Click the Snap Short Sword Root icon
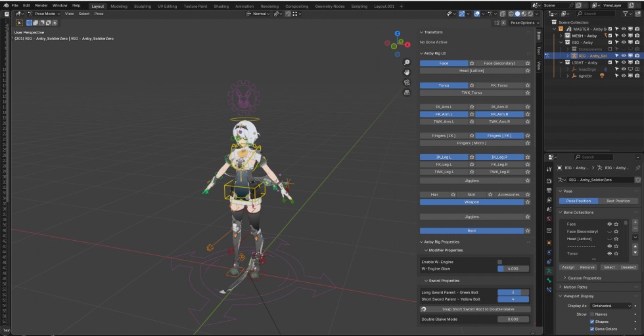This screenshot has height=336, width=644. pos(424,309)
